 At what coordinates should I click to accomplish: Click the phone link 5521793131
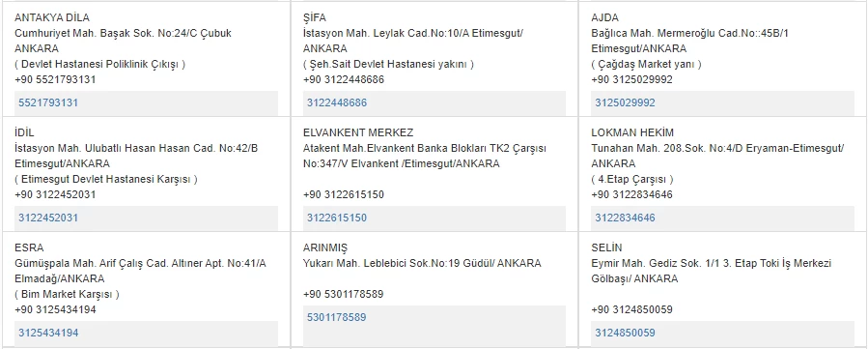(x=48, y=102)
